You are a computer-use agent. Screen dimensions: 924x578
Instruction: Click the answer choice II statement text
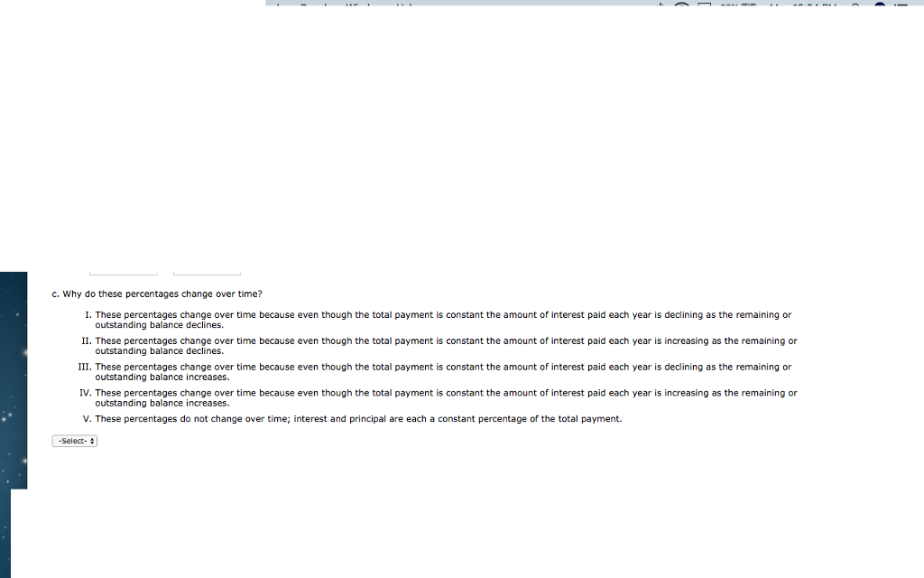[446, 346]
